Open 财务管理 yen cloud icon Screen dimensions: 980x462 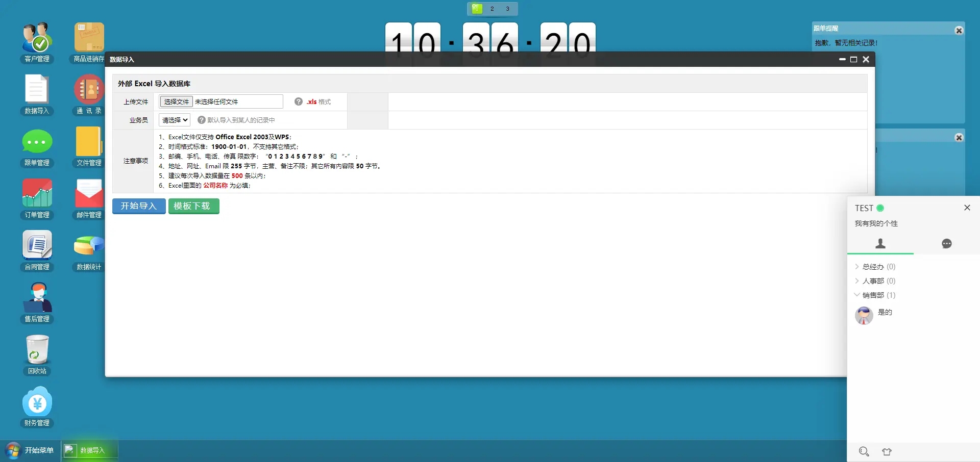(x=37, y=402)
